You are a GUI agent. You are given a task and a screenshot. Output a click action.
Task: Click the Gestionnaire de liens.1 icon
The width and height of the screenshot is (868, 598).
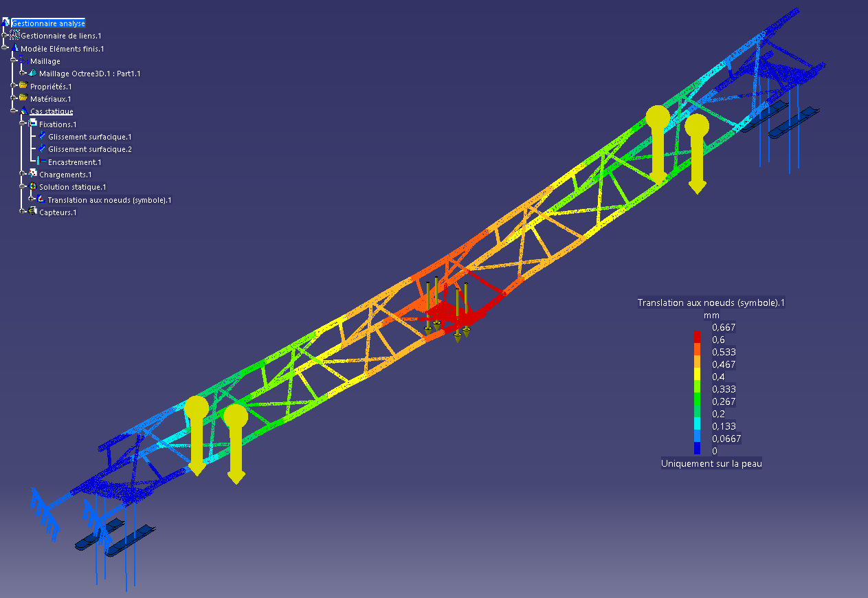(14, 36)
